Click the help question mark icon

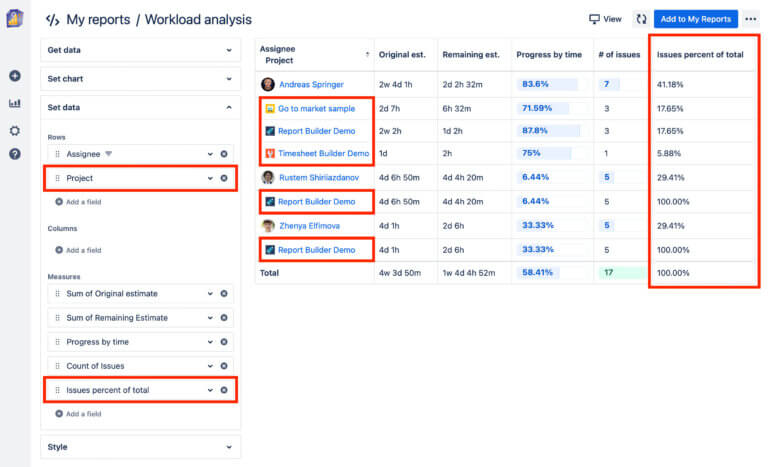(15, 154)
